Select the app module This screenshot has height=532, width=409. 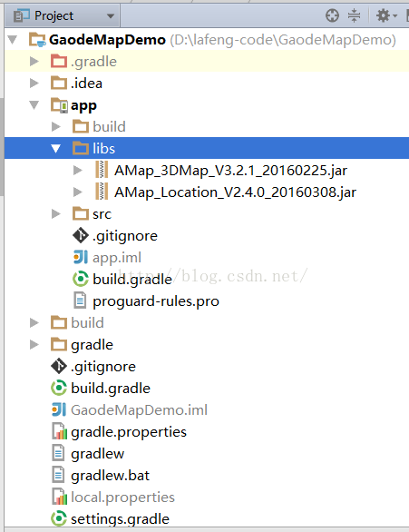click(83, 105)
